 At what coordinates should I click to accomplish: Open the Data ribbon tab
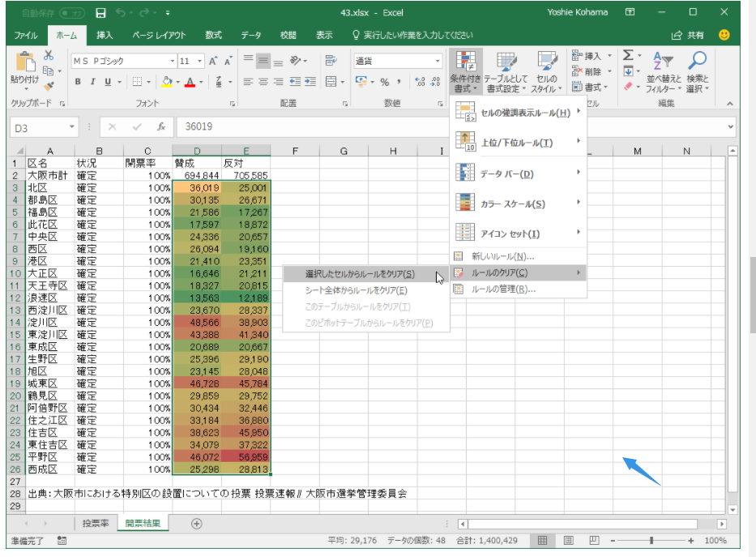point(250,35)
